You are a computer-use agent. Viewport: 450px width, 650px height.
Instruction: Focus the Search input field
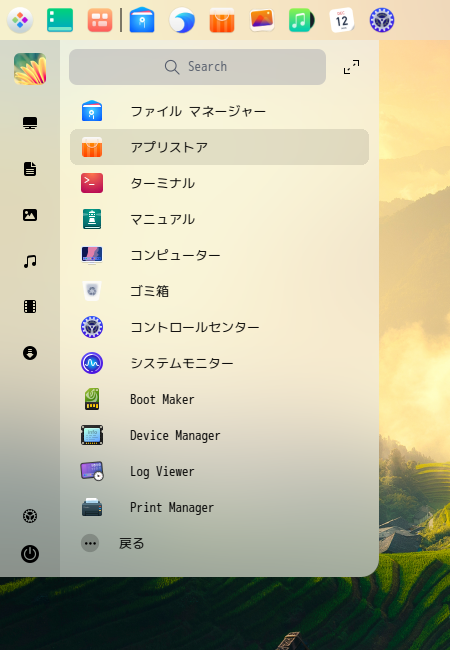(197, 67)
